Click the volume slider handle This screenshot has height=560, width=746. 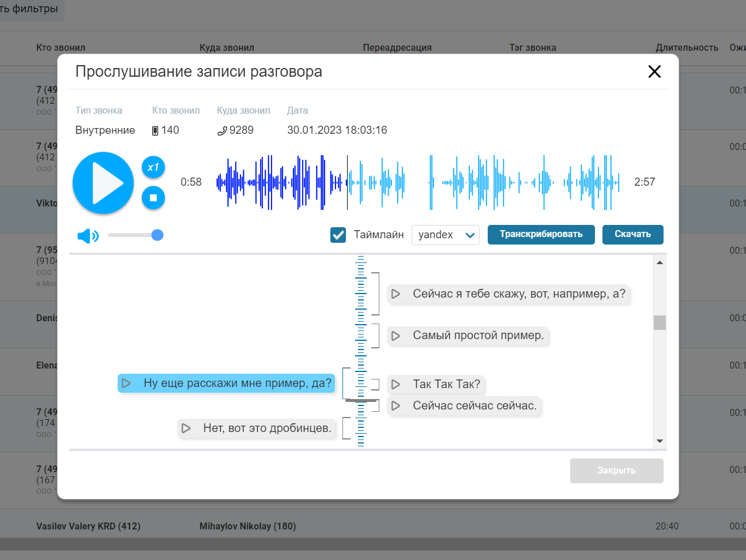(x=157, y=235)
